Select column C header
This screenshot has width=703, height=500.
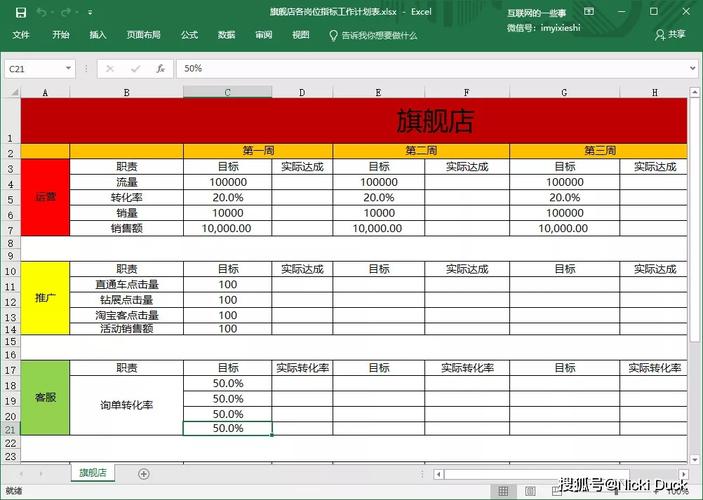228,92
